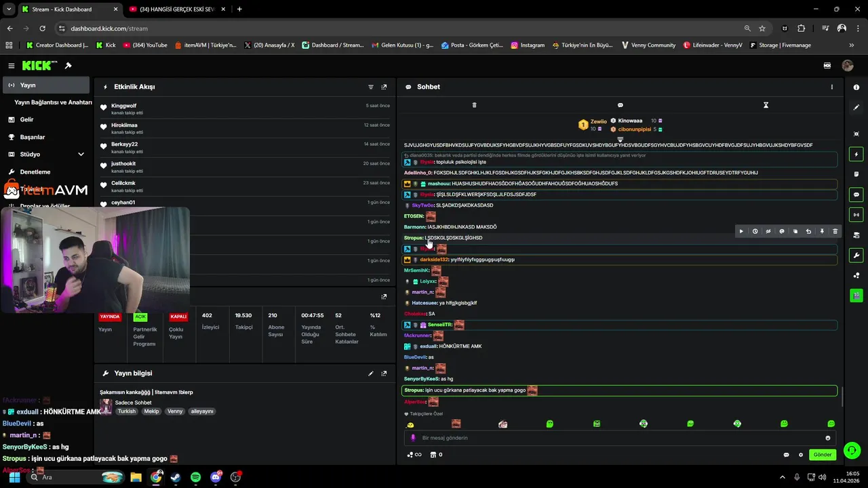Open the hamburger sidebar menu

pyautogui.click(x=11, y=66)
